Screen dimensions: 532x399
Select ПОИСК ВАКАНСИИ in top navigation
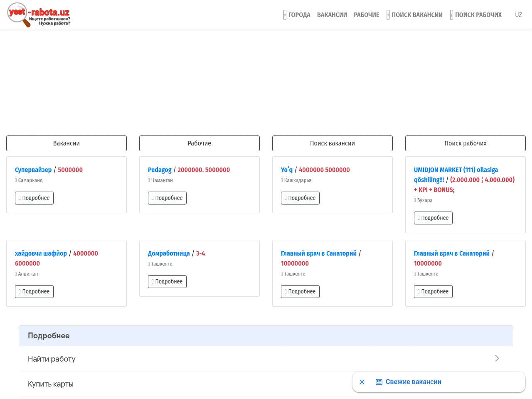click(414, 15)
